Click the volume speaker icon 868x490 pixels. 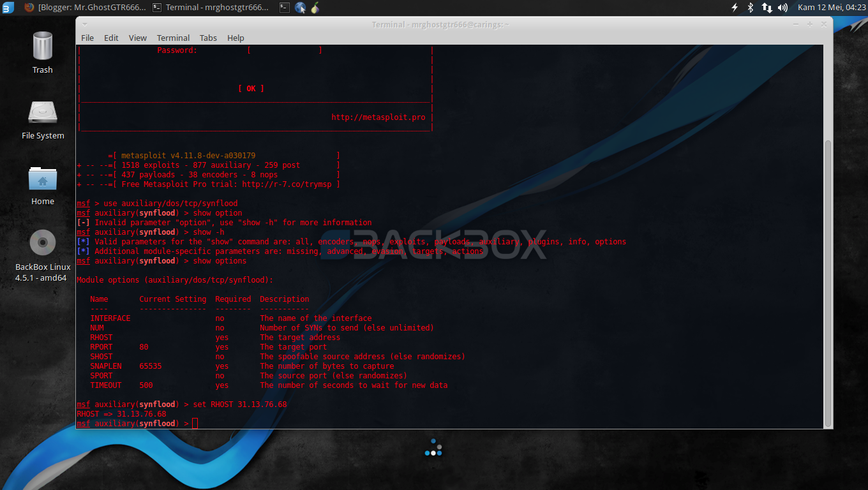click(782, 8)
